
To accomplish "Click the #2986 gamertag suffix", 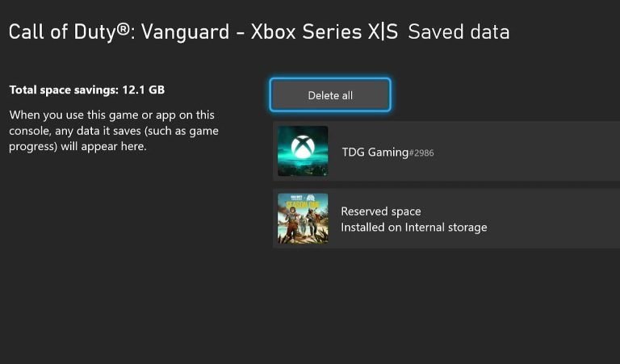I will 421,153.
